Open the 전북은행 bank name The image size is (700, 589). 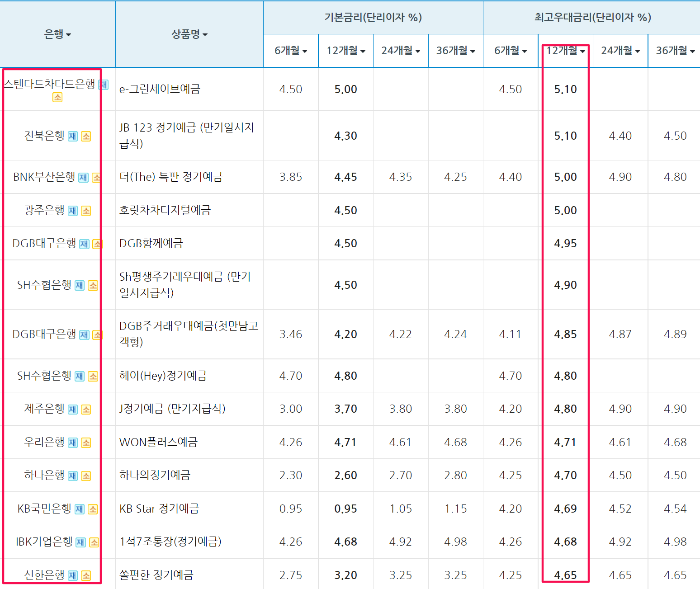point(44,136)
